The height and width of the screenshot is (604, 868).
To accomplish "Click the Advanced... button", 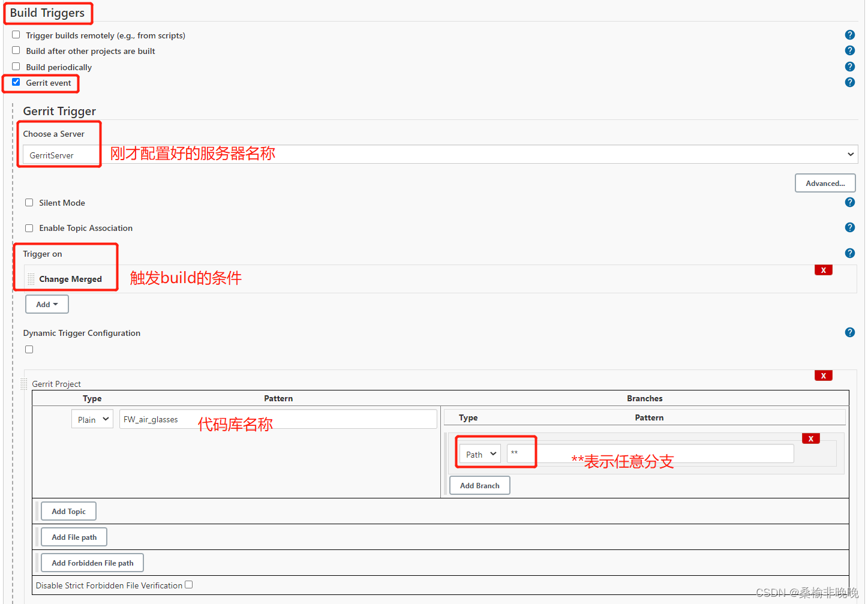I will [x=825, y=183].
